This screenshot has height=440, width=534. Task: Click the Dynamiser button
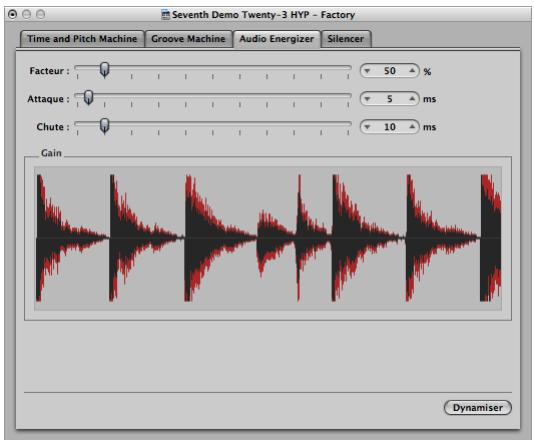(478, 408)
